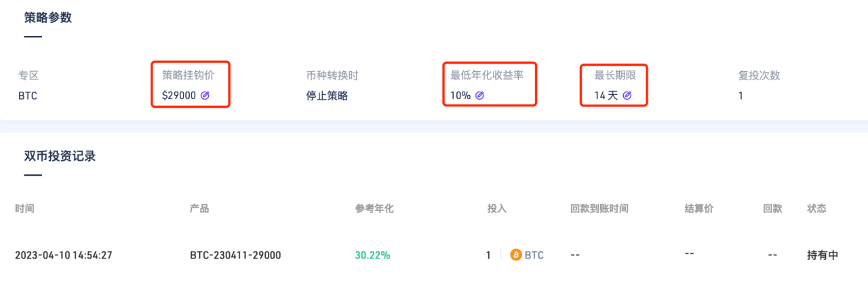Click the 结算价 column header
Viewport: 868px width, 306px height.
[x=699, y=208]
